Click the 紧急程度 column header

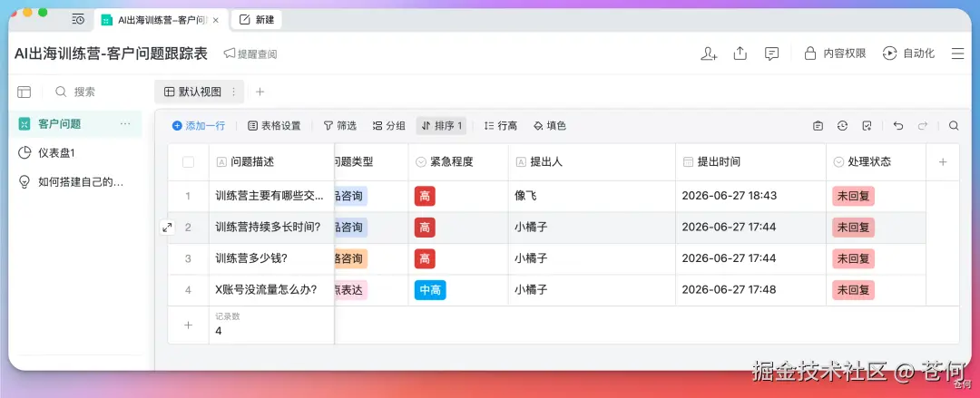pos(459,161)
